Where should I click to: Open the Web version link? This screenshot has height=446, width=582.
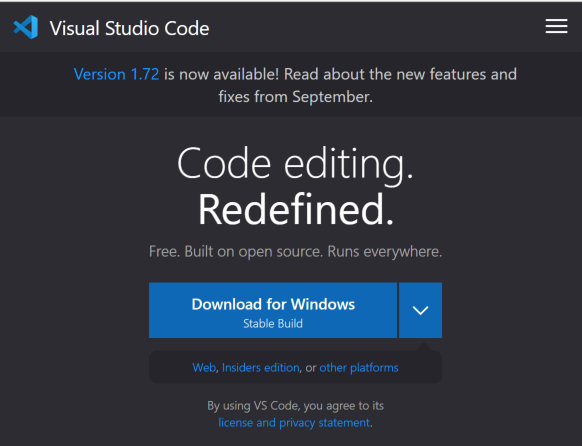[x=204, y=367]
